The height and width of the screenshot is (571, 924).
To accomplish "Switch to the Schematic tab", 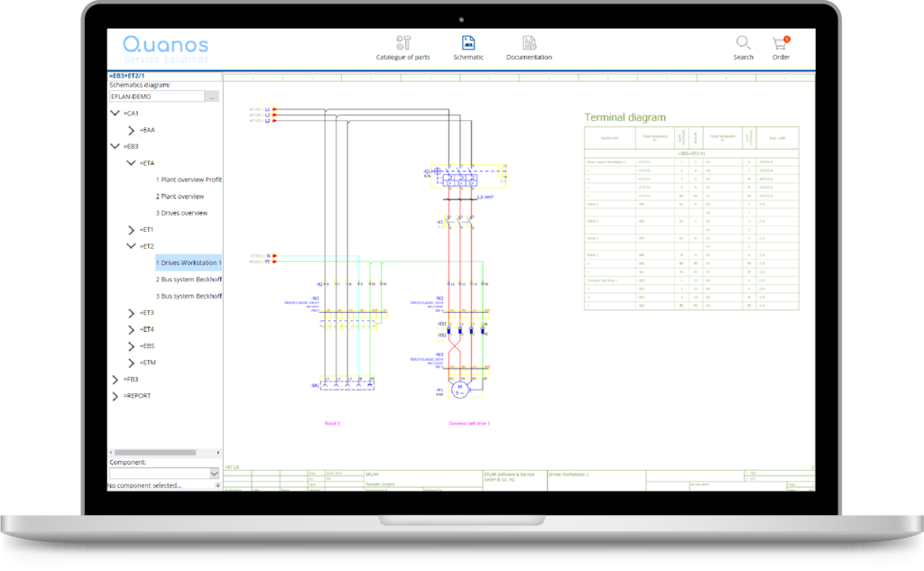I will coord(468,47).
